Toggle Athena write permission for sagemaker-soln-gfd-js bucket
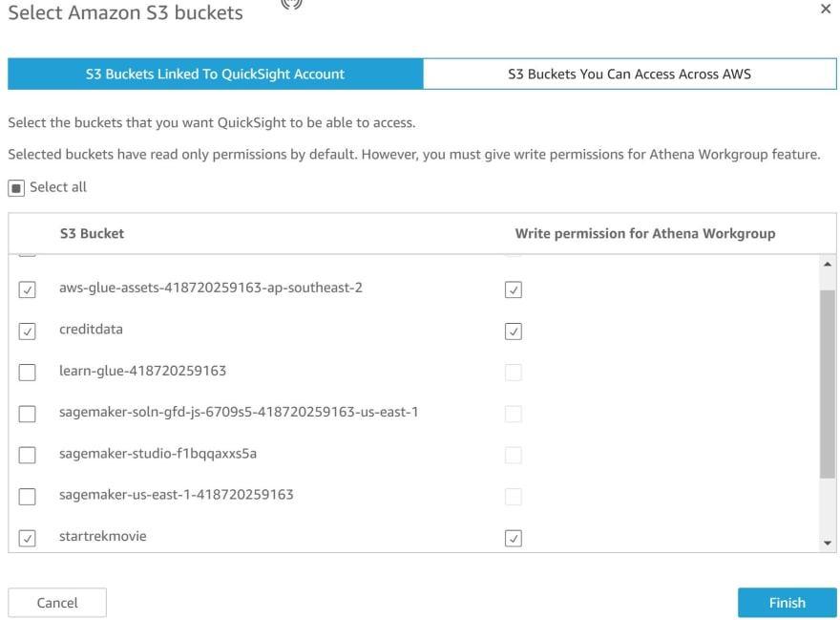 pos(514,414)
